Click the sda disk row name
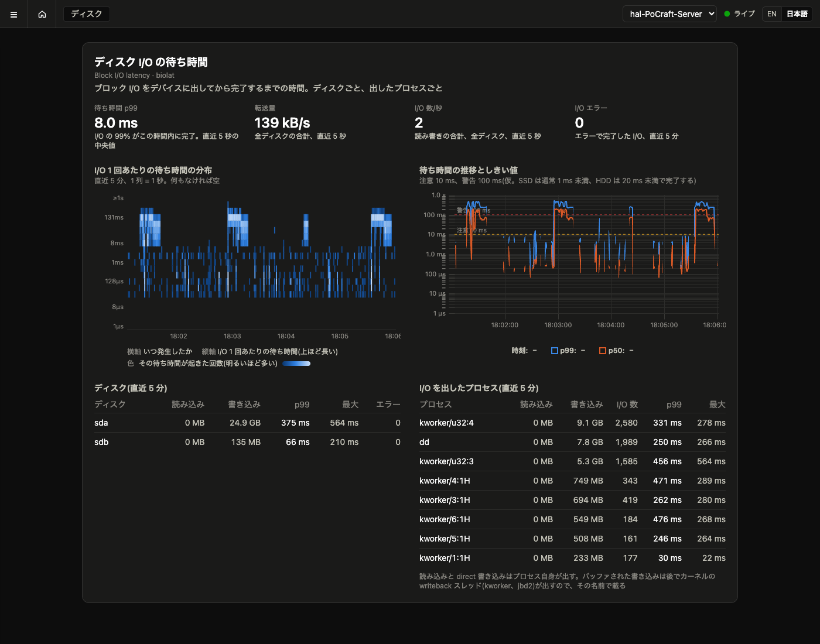This screenshot has height=644, width=820. tap(101, 423)
